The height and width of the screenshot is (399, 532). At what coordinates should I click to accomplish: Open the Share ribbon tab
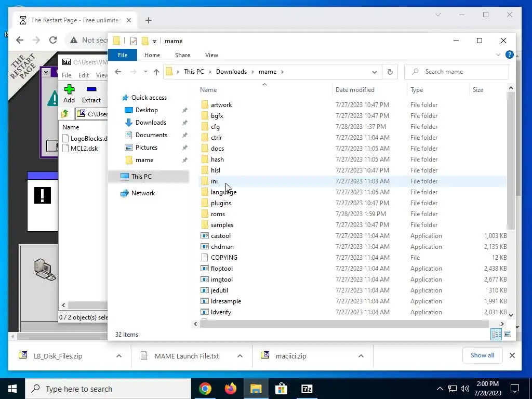182,55
